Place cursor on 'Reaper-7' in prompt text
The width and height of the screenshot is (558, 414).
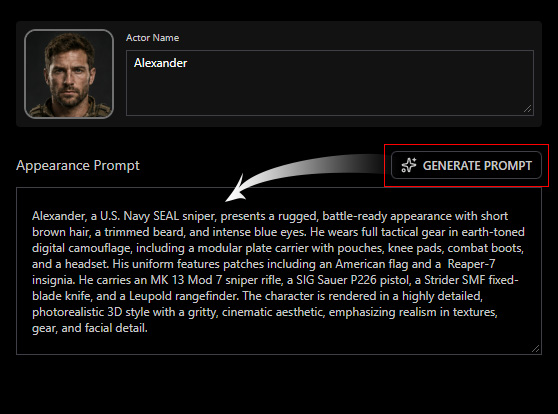coord(471,264)
